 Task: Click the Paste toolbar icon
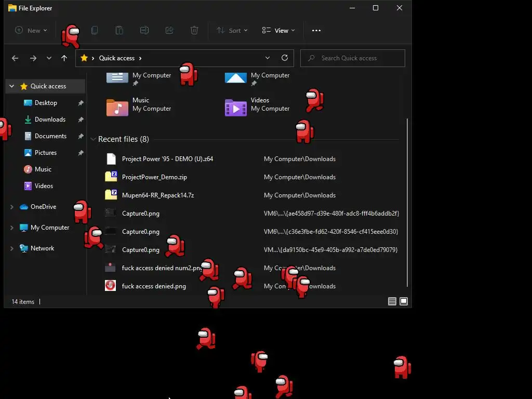click(x=119, y=31)
